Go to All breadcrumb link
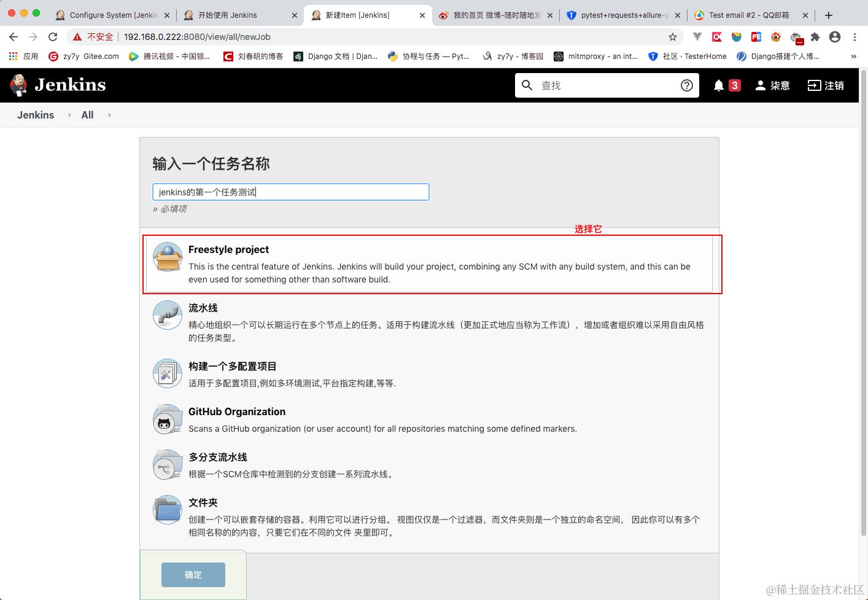This screenshot has height=600, width=868. [88, 115]
